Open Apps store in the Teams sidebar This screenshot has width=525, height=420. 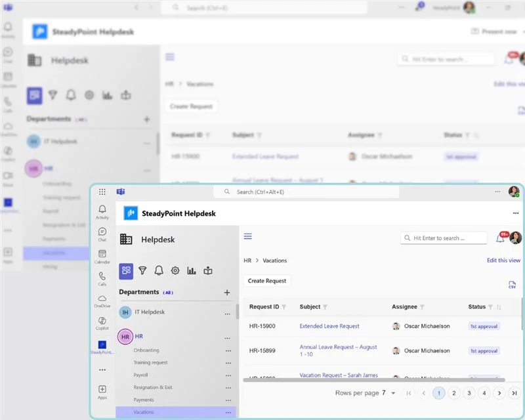(102, 392)
